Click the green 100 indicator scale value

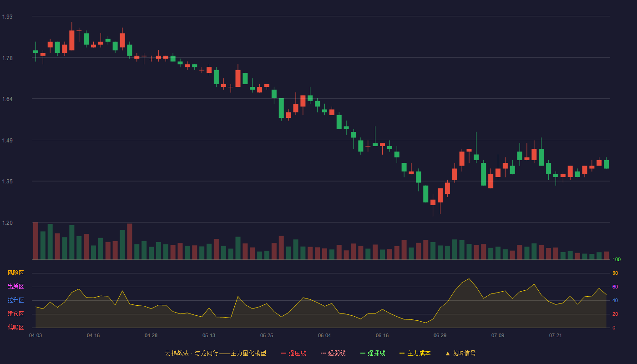click(x=617, y=259)
